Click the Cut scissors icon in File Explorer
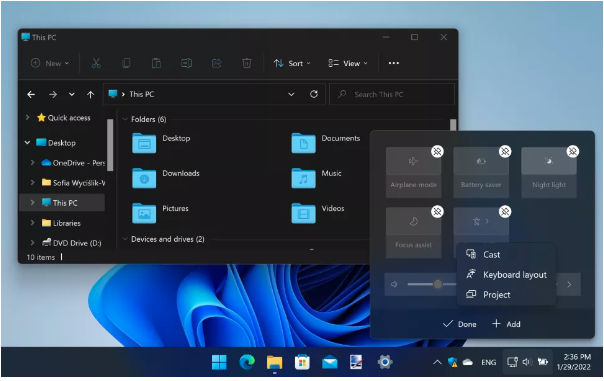The width and height of the screenshot is (604, 381). (96, 63)
